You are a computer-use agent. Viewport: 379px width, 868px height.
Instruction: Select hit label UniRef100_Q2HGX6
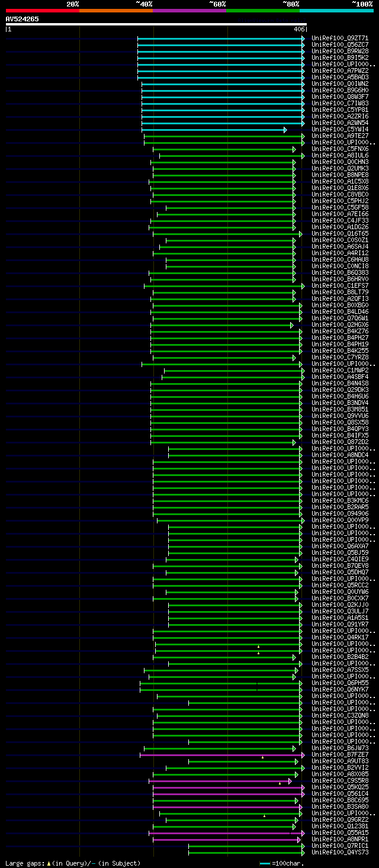(x=340, y=325)
